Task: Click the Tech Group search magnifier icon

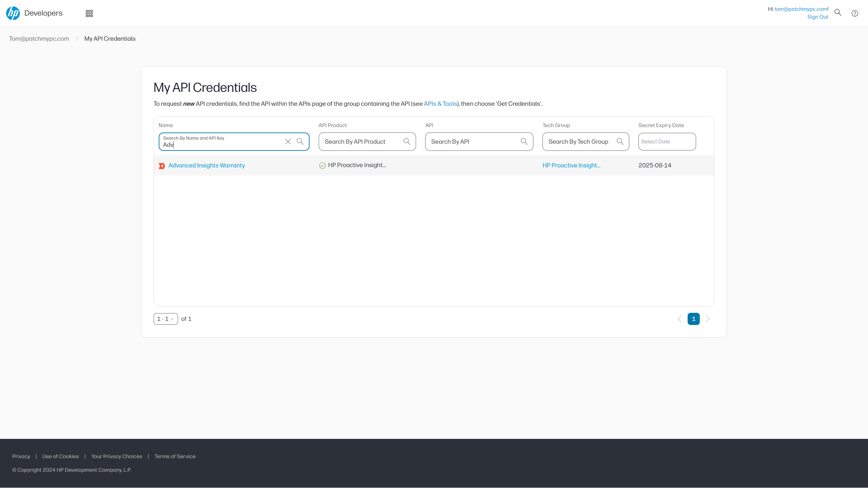Action: [620, 142]
